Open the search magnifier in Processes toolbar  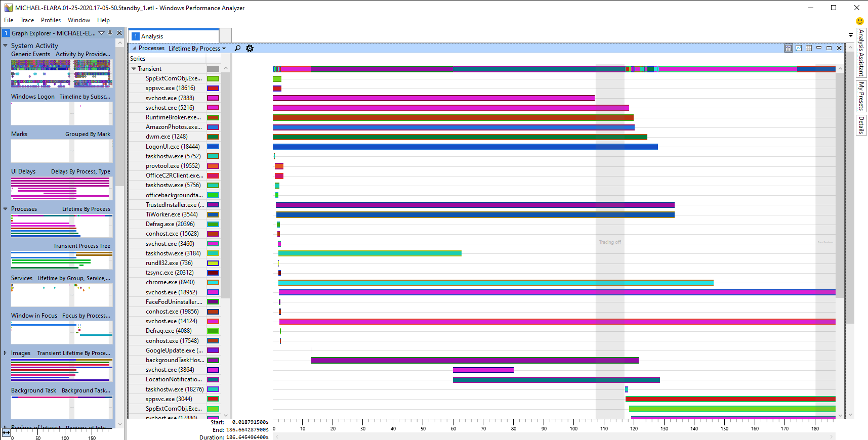(237, 48)
